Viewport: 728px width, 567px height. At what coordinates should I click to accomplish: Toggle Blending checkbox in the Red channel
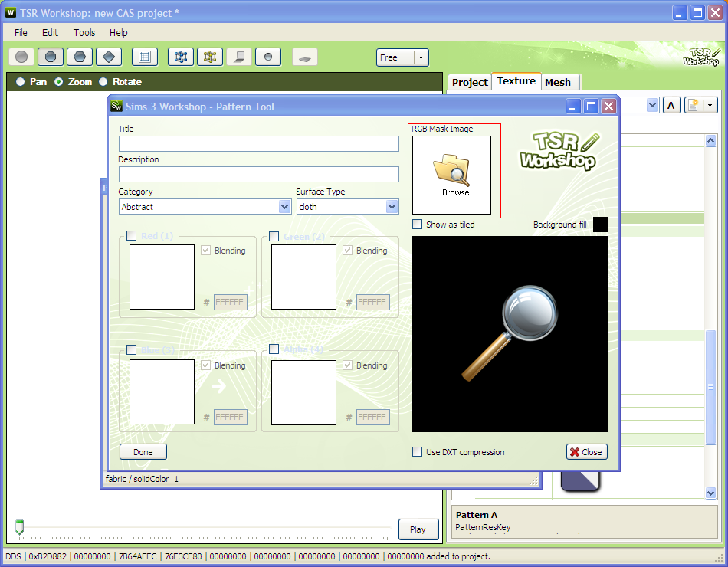click(205, 251)
